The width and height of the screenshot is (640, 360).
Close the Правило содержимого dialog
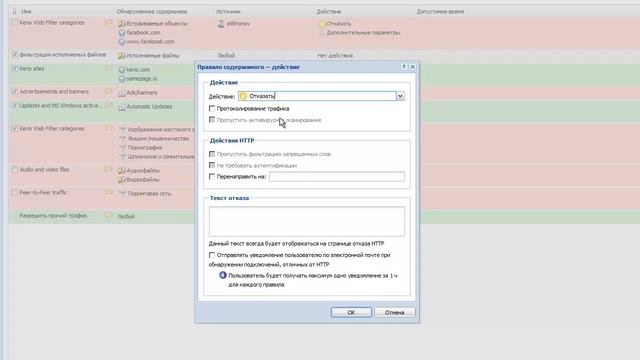pyautogui.click(x=413, y=67)
